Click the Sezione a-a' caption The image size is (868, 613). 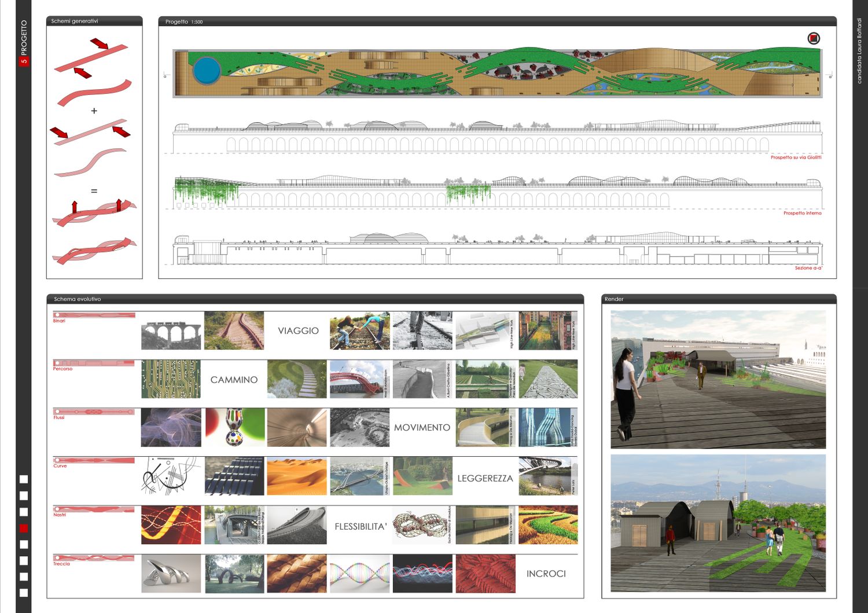click(x=808, y=268)
